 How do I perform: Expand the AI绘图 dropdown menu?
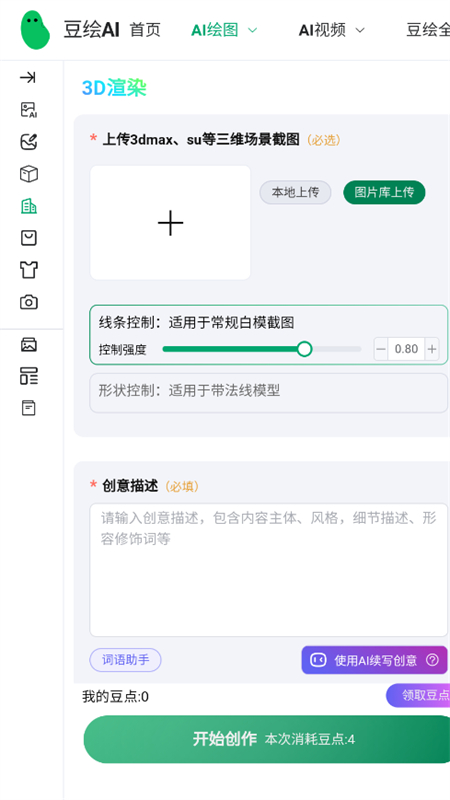[224, 30]
